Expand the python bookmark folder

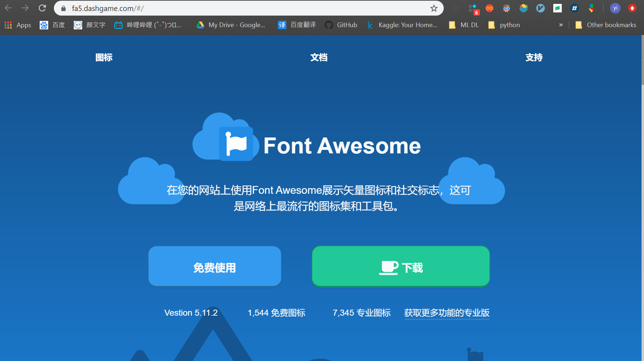tap(504, 25)
